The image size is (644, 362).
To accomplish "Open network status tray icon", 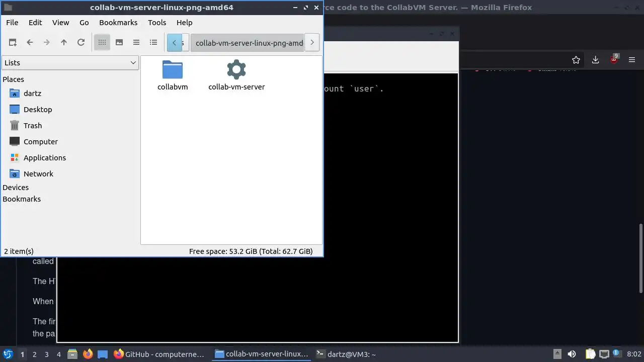I will (604, 354).
